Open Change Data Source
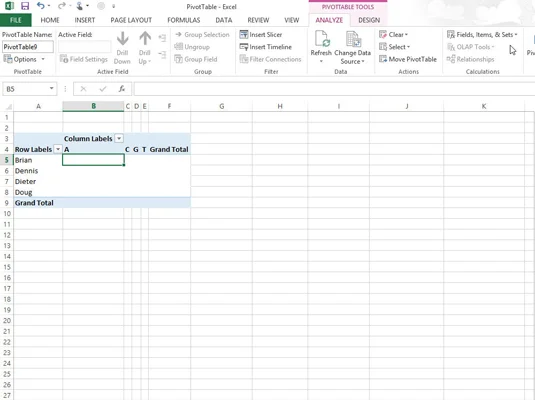Screen dimensions: 535x400 pos(352,47)
